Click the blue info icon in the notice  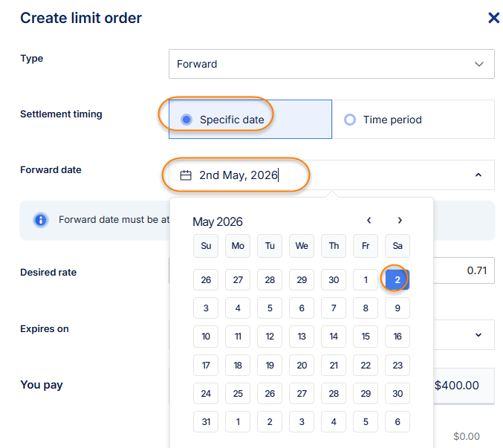tap(41, 220)
